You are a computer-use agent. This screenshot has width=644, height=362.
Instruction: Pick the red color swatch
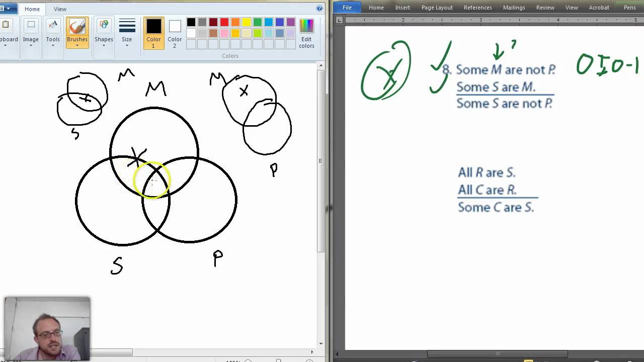pyautogui.click(x=224, y=22)
